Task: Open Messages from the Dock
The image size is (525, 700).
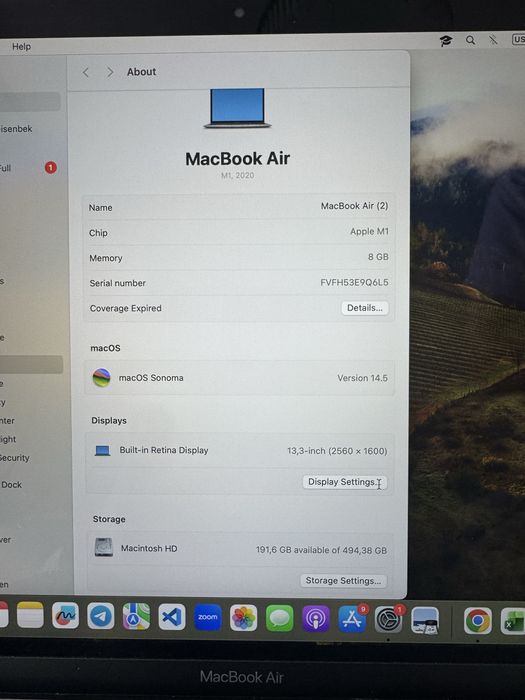Action: (x=279, y=618)
